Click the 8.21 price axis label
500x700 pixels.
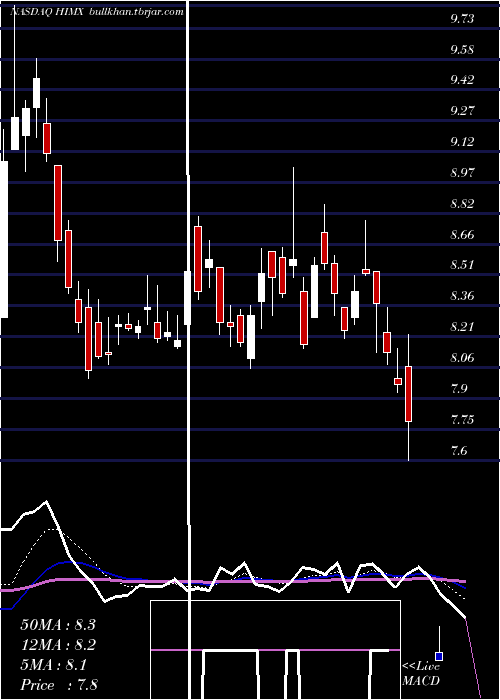pyautogui.click(x=462, y=327)
